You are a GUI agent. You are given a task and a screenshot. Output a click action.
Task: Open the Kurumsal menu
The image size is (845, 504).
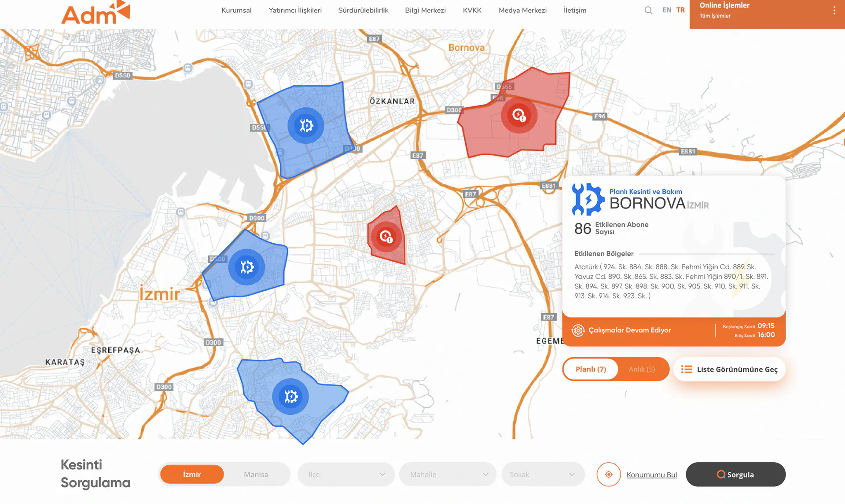pos(236,10)
